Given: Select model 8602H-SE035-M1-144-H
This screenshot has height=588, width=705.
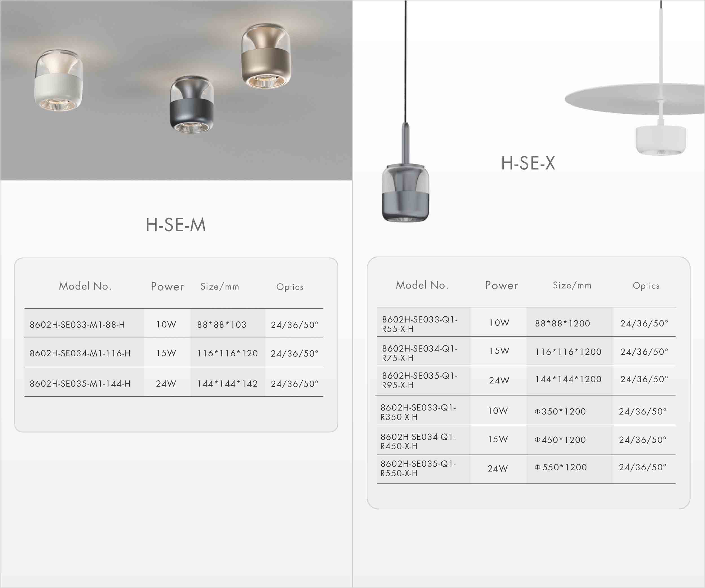Looking at the screenshot, I should pos(80,383).
